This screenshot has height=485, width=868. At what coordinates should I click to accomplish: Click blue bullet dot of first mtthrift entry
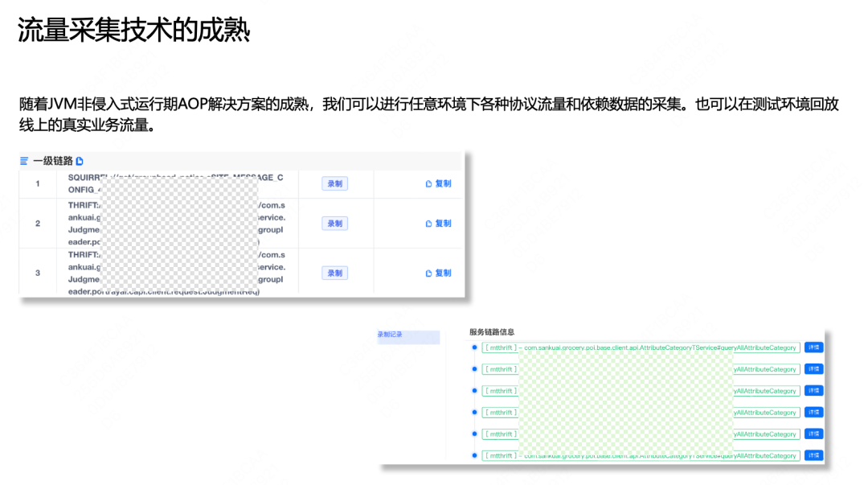[474, 347]
